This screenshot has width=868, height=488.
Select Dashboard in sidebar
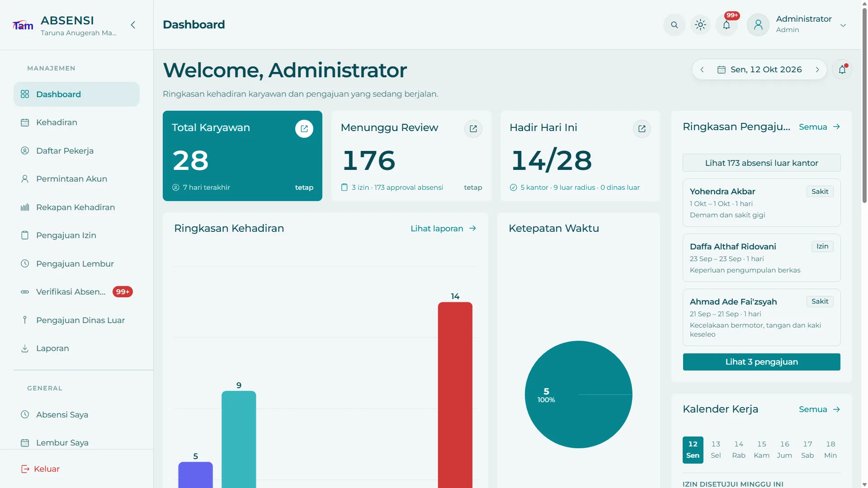coord(76,94)
